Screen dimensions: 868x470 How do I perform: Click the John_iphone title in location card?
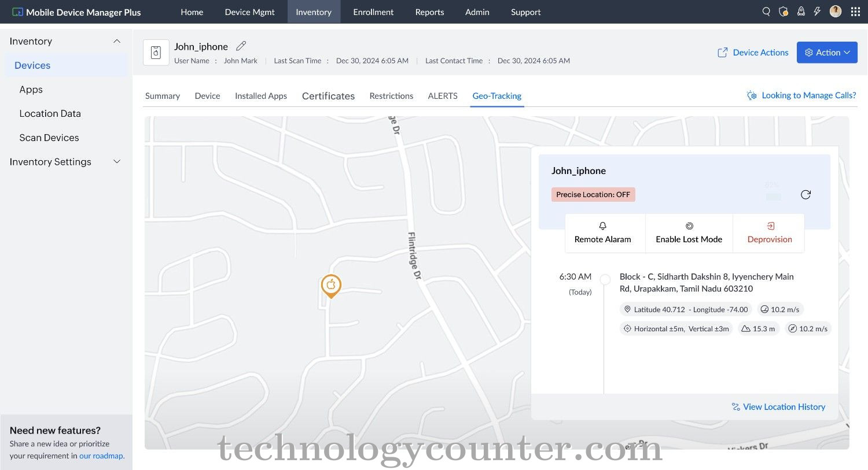(579, 171)
